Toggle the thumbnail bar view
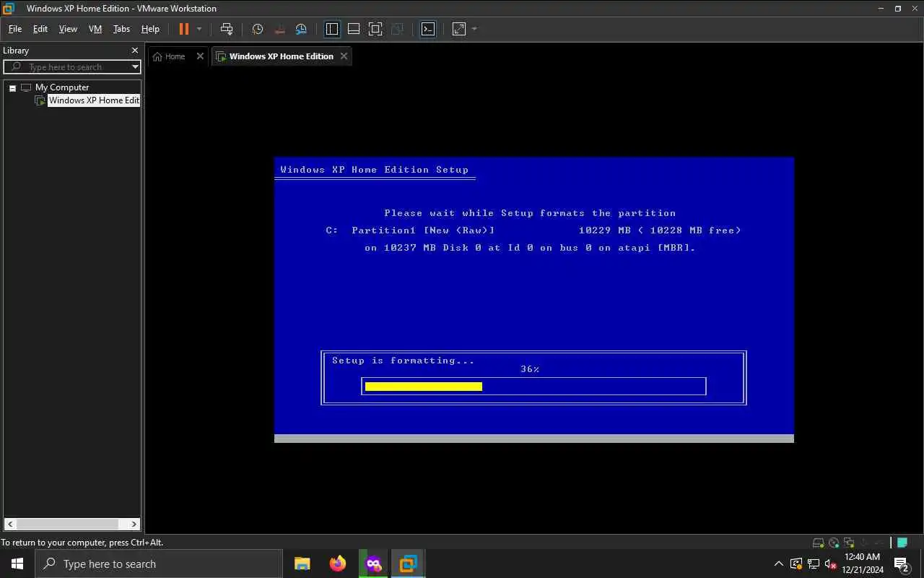This screenshot has height=578, width=924. [x=354, y=29]
